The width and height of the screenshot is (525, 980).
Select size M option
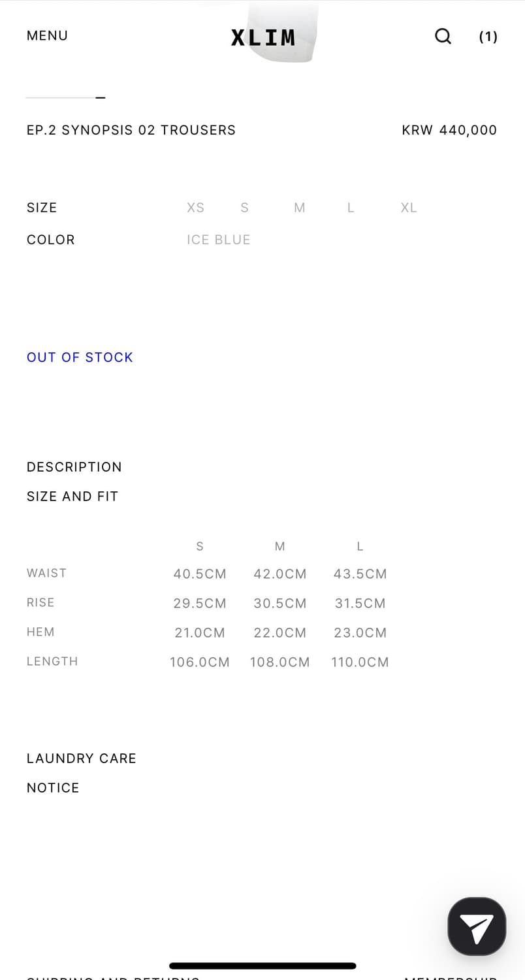pyautogui.click(x=299, y=208)
